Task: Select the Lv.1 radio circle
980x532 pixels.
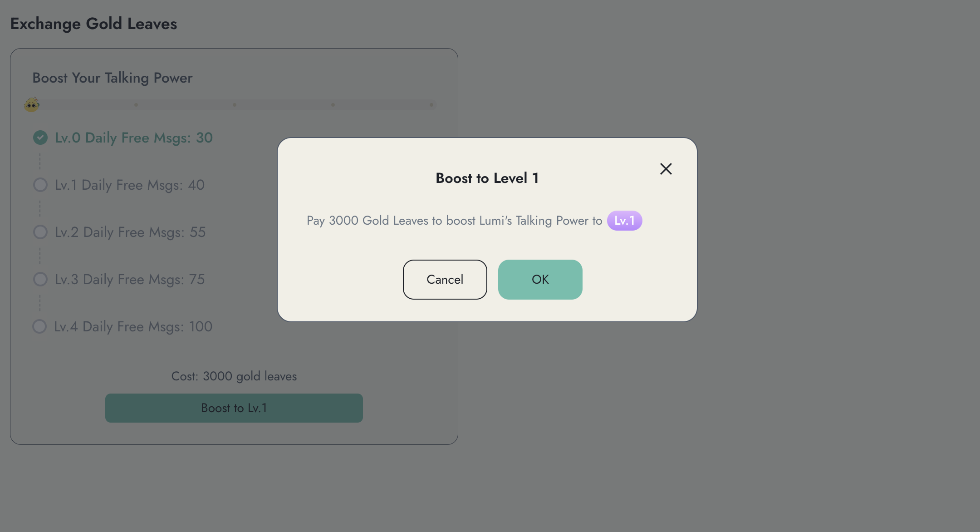Action: (x=40, y=185)
